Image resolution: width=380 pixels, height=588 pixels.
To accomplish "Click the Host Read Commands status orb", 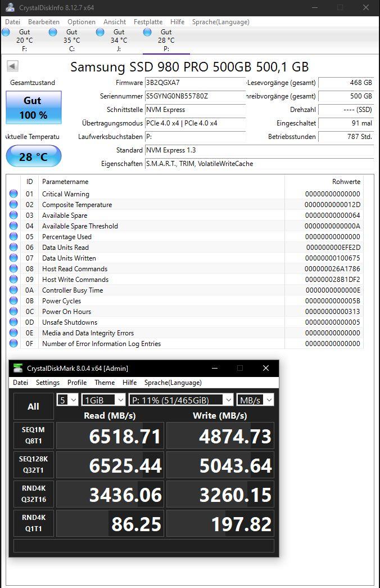I will click(x=13, y=268).
